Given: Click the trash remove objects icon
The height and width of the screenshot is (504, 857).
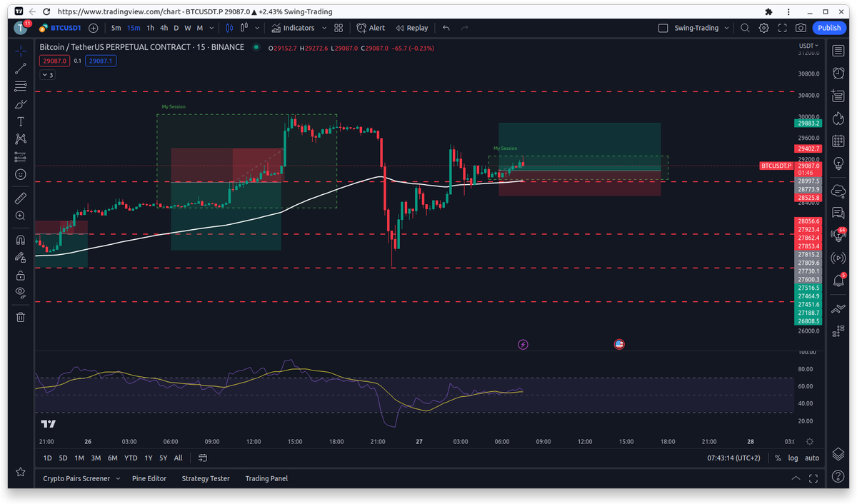Looking at the screenshot, I should coord(20,316).
